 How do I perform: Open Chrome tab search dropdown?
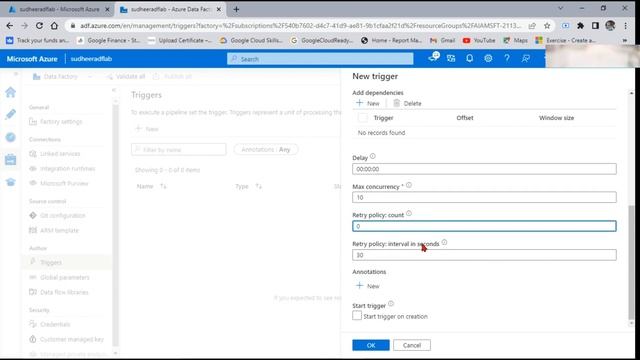click(x=560, y=9)
